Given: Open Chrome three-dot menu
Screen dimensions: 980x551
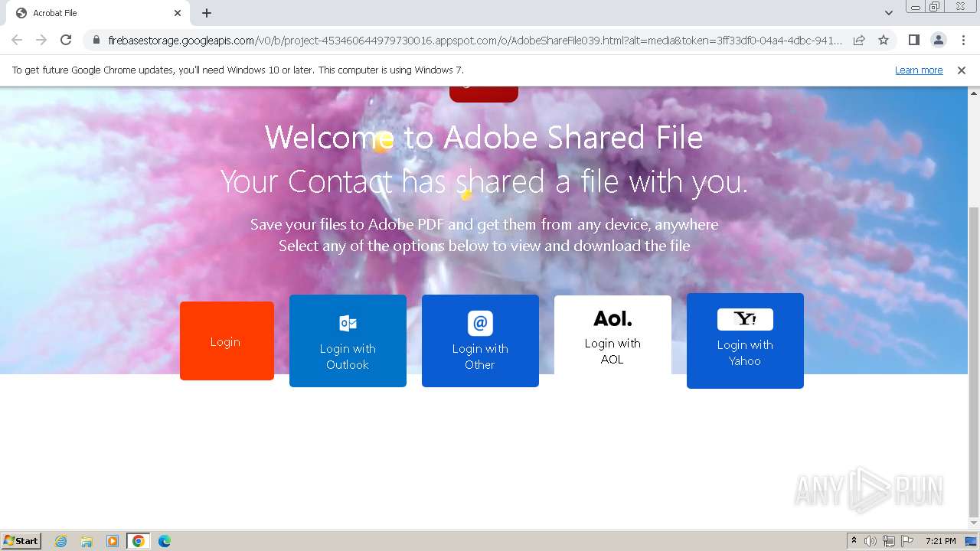Looking at the screenshot, I should (x=963, y=40).
